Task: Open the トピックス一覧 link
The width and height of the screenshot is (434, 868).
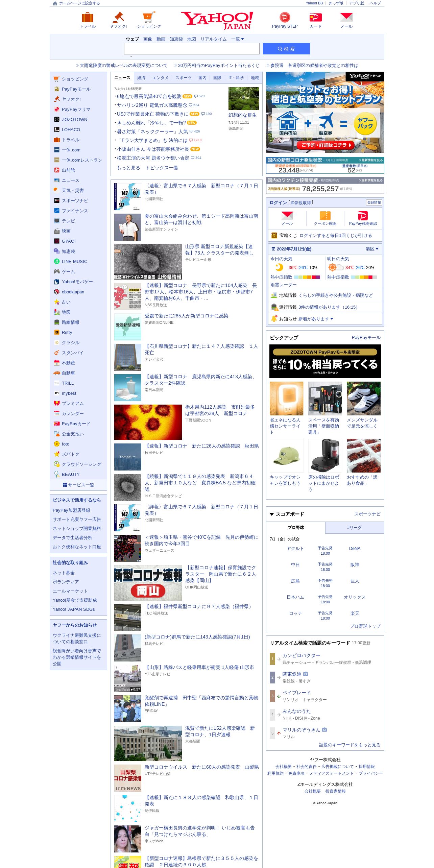Action: 162,168
